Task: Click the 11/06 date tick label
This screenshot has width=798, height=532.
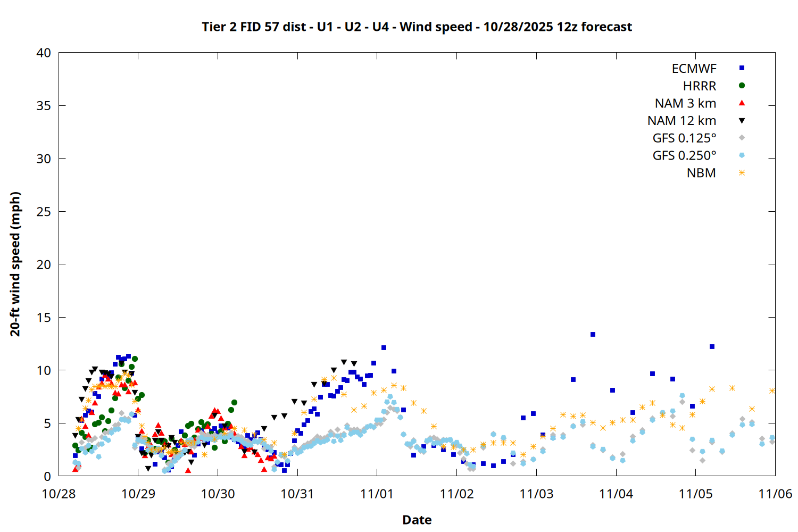Action: 775,494
